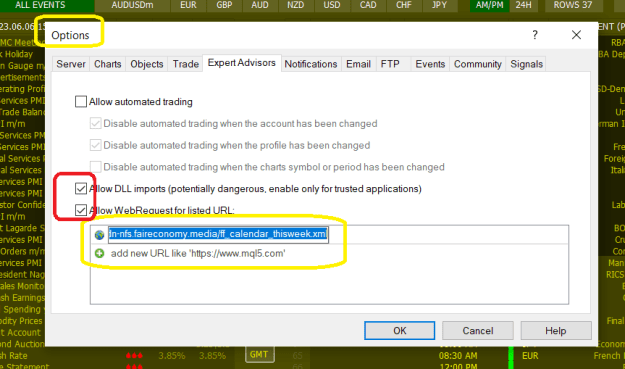Toggle disable trading when account changed
625x369 pixels.
pyautogui.click(x=95, y=124)
